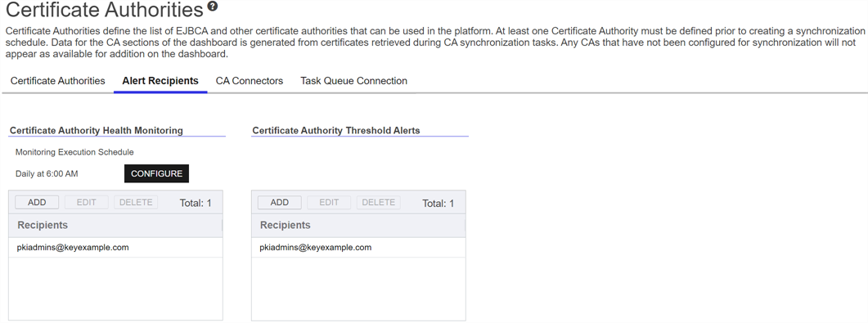Image resolution: width=868 pixels, height=323 pixels.
Task: Open help icon beside Certificate Authorities title
Action: click(213, 7)
